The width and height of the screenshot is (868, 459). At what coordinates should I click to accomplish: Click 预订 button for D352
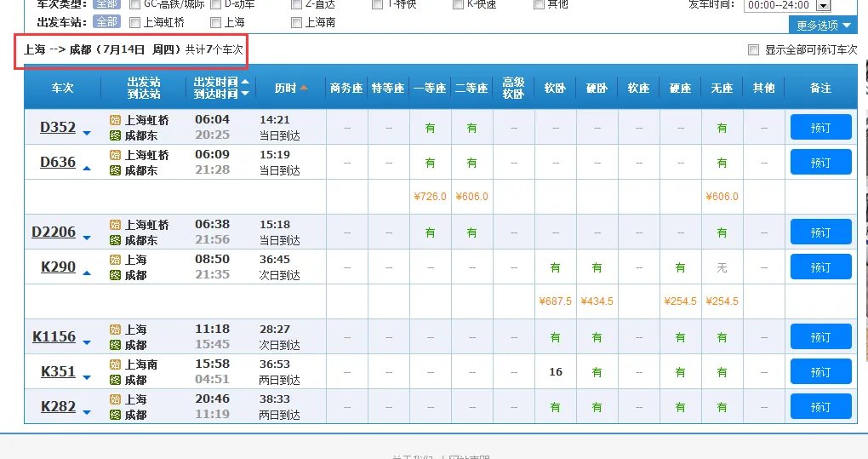click(820, 128)
